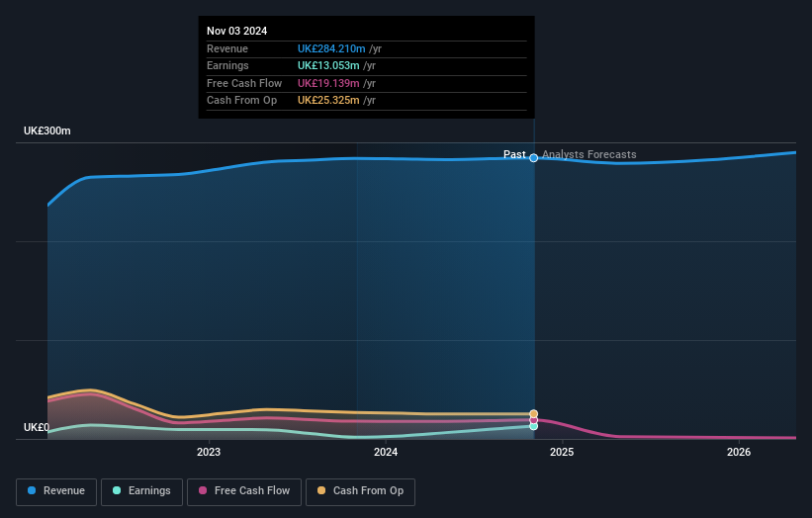Click the 2026 x-axis label
This screenshot has height=518, width=812.
click(x=739, y=452)
